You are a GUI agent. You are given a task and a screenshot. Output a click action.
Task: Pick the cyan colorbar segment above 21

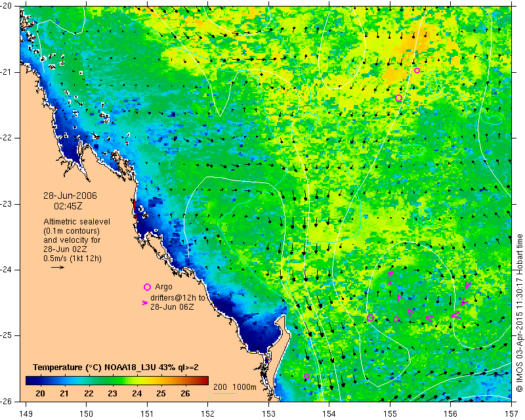point(65,381)
